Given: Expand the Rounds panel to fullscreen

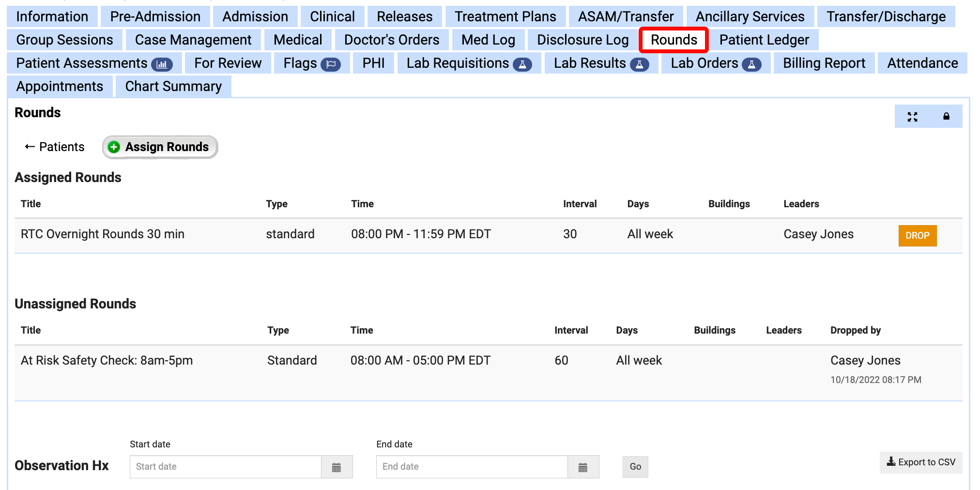Looking at the screenshot, I should [912, 116].
